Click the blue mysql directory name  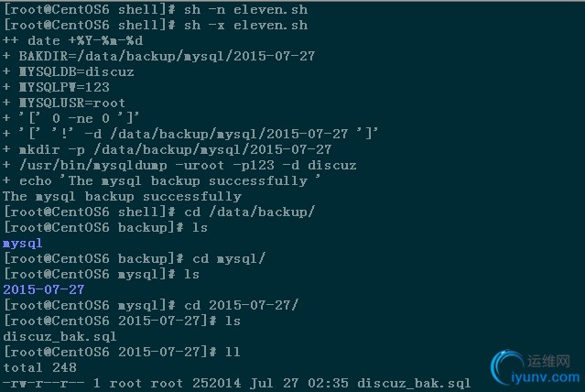point(23,243)
